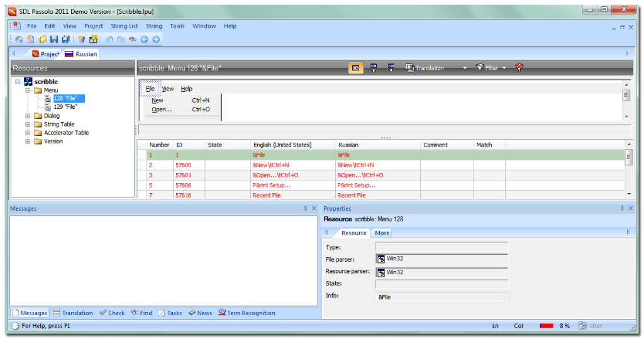Select the 129 "File" menu resource
This screenshot has width=644, height=339.
[65, 107]
